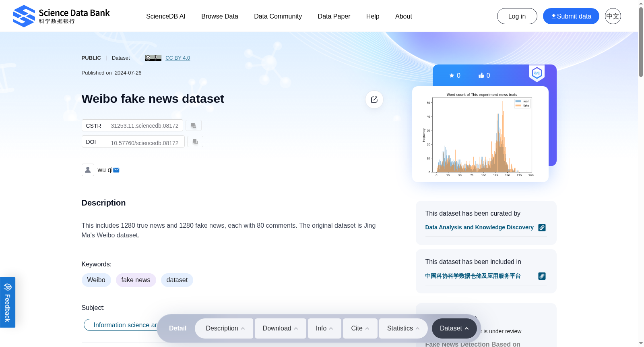Expand the Cite section tab

tap(360, 328)
